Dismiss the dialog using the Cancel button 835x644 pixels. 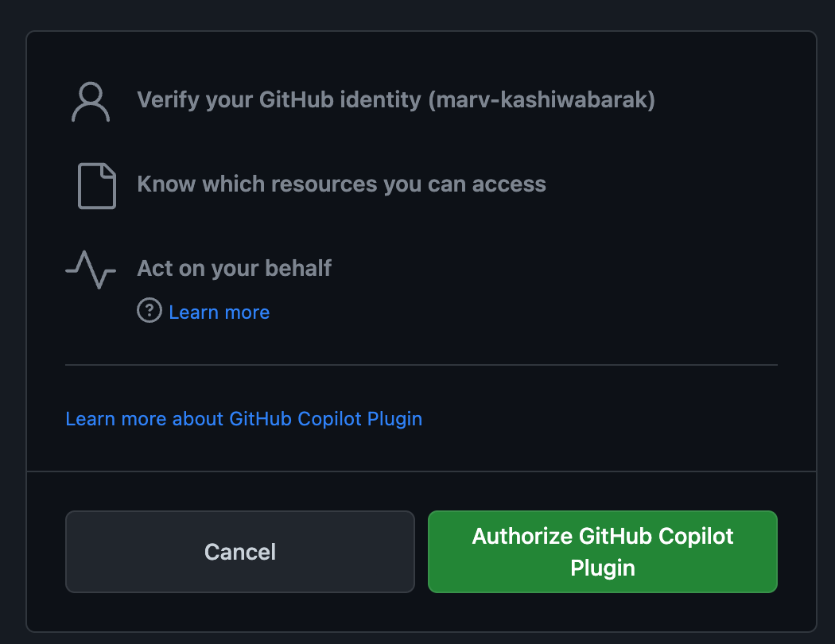[240, 552]
